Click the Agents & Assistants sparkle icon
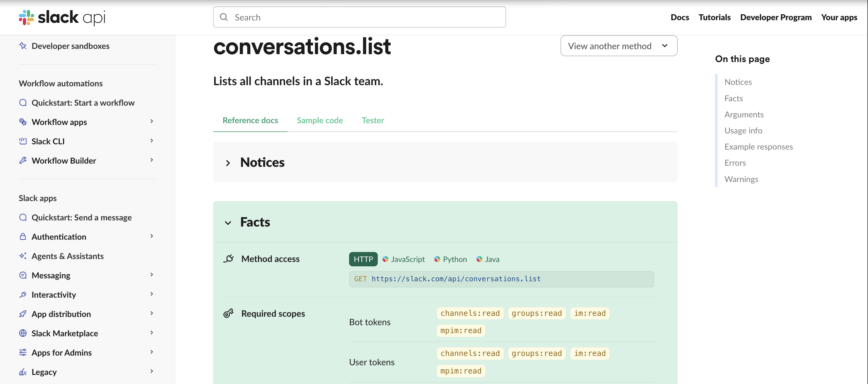868x384 pixels. tap(23, 256)
